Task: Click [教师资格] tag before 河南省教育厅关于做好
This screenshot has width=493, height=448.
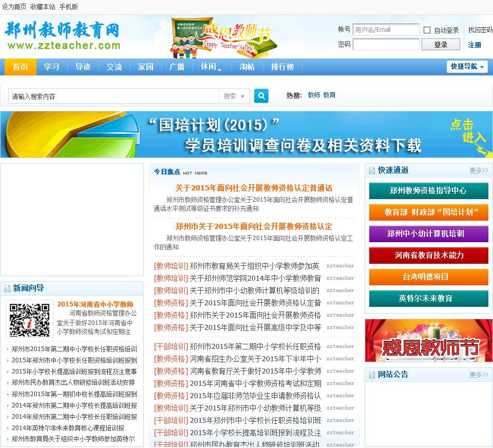Action: (x=171, y=372)
